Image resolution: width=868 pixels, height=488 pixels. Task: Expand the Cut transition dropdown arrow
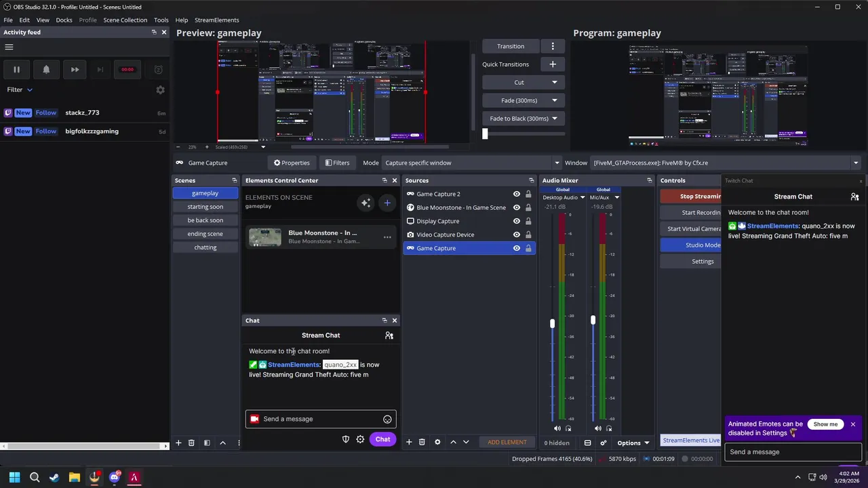point(554,82)
